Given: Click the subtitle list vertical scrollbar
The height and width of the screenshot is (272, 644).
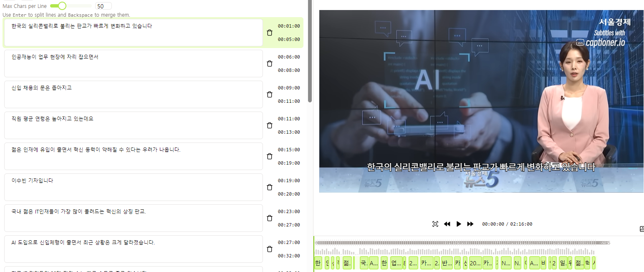Looking at the screenshot, I should [310, 50].
